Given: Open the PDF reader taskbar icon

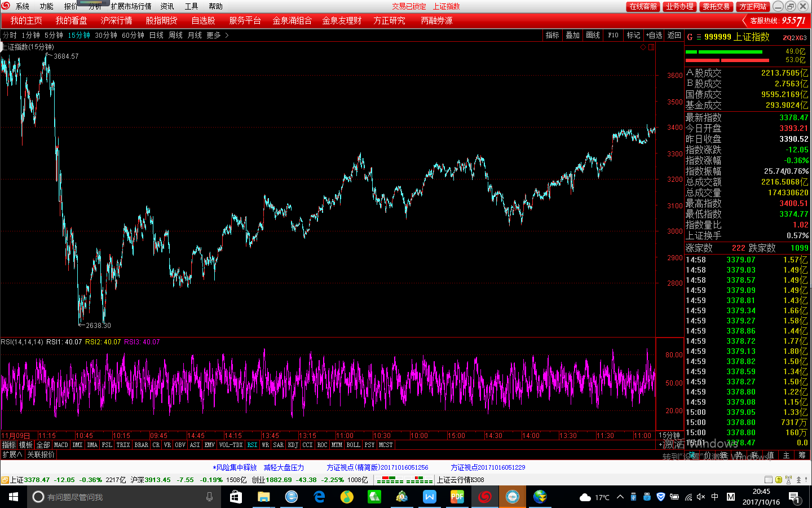Looking at the screenshot, I should (457, 497).
